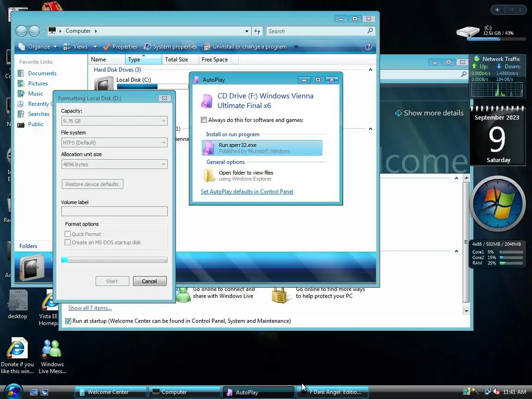
Task: Toggle Create an MS-DOS startup disk
Action: (67, 242)
